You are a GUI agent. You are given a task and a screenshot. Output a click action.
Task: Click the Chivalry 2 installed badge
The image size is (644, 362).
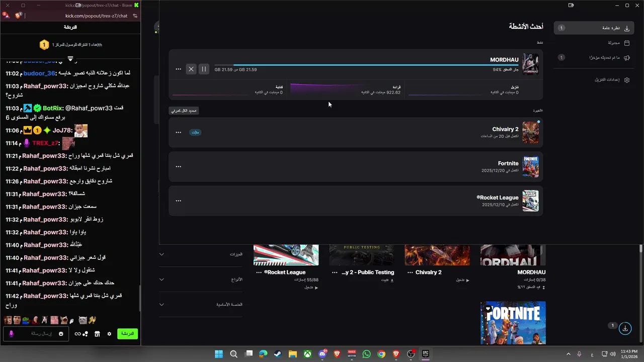click(x=195, y=132)
